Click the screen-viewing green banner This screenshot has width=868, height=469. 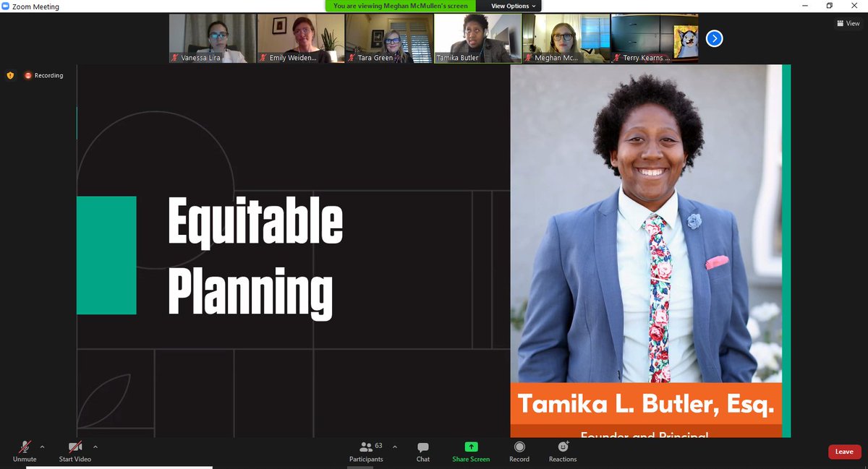[x=401, y=6]
